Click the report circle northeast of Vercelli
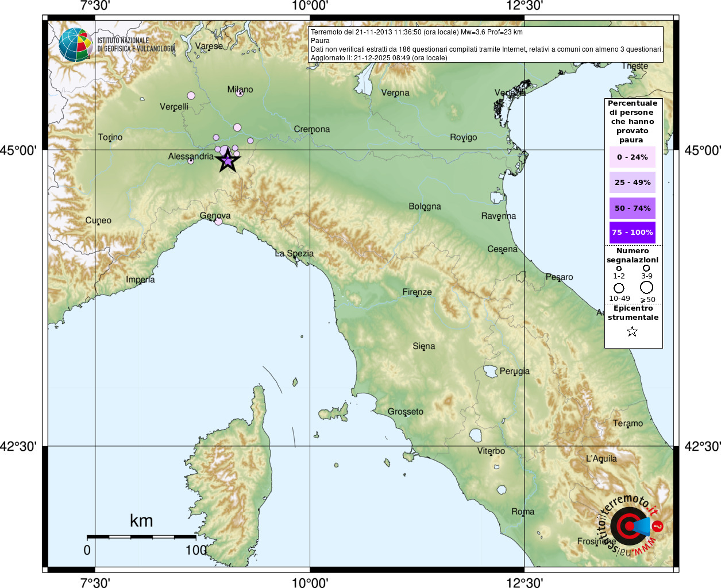Image resolution: width=721 pixels, height=588 pixels. click(191, 96)
